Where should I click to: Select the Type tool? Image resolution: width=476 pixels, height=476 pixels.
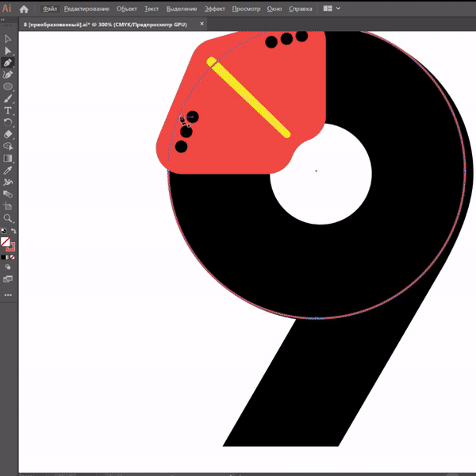(8, 110)
